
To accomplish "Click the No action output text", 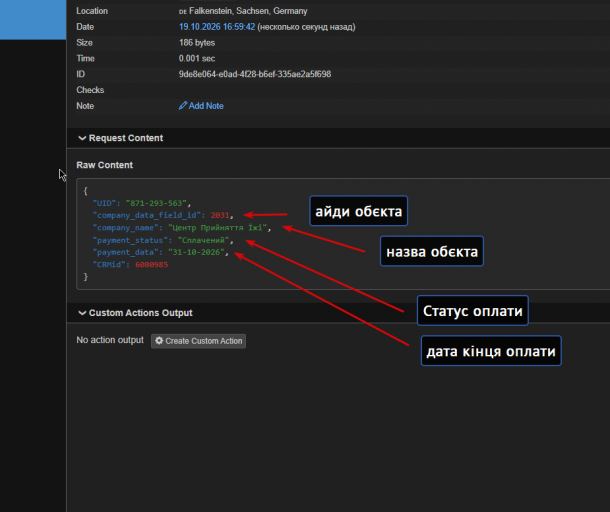I will 110,340.
